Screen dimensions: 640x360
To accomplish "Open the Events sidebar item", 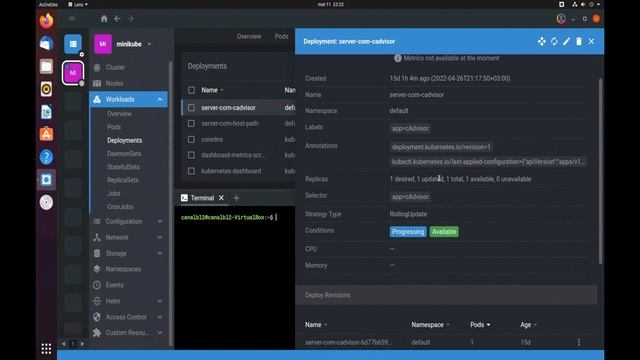I will [x=128, y=285].
